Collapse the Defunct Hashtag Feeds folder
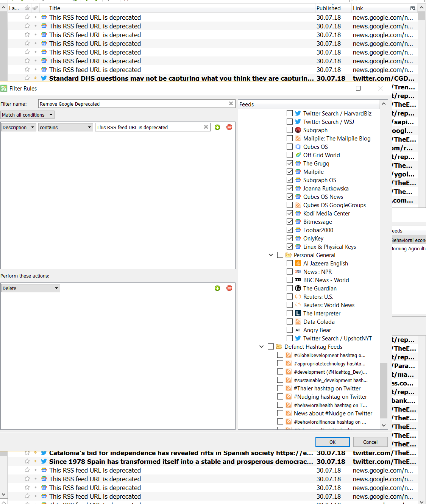Viewport: 426px width, 504px height. tap(261, 346)
